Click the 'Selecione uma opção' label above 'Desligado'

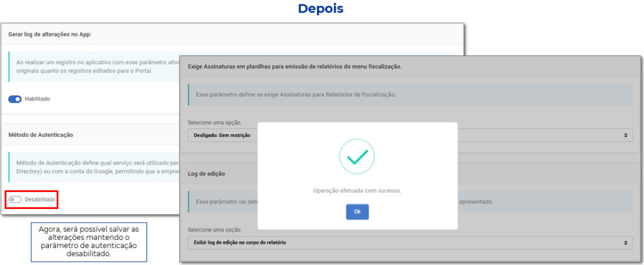214,122
